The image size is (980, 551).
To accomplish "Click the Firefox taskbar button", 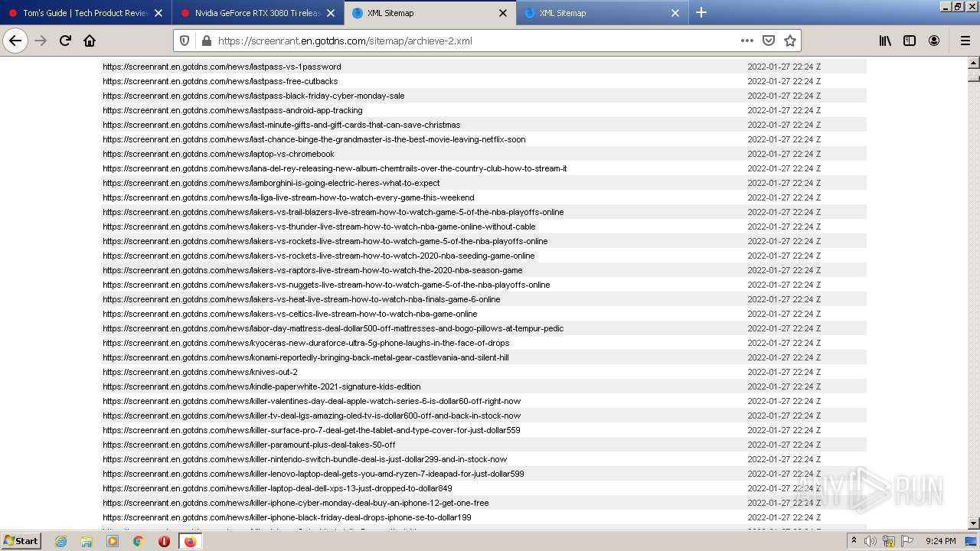I will point(190,541).
